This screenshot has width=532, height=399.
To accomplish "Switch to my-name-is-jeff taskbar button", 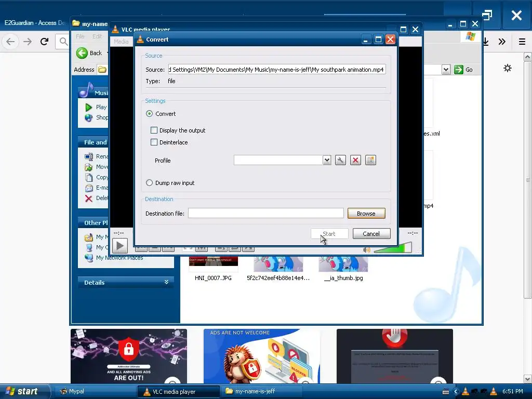I will click(x=261, y=392).
